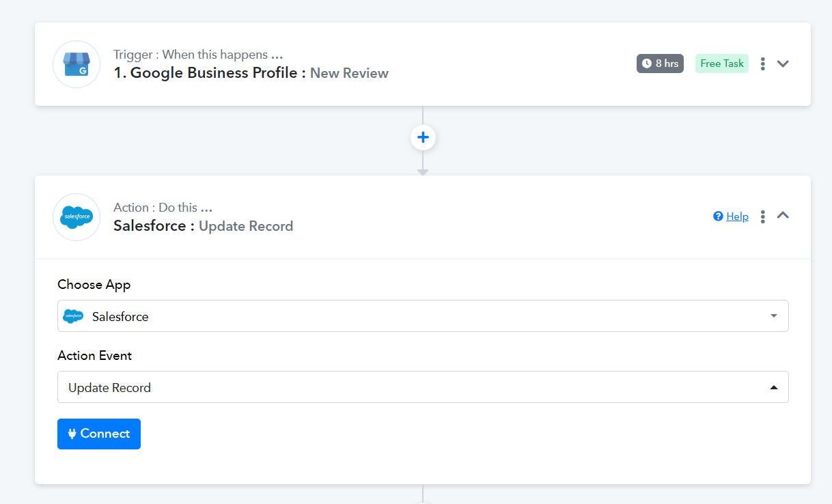This screenshot has height=504, width=832.
Task: Click the Free Task badge
Action: [x=722, y=64]
